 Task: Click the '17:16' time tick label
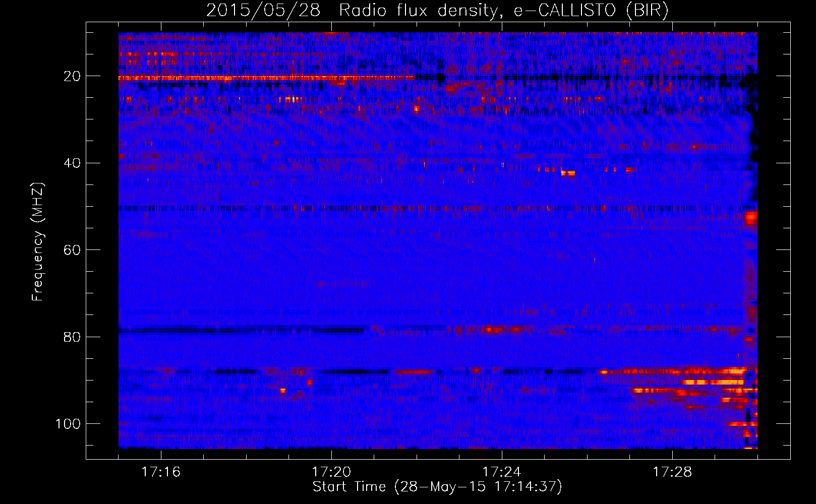pos(161,472)
